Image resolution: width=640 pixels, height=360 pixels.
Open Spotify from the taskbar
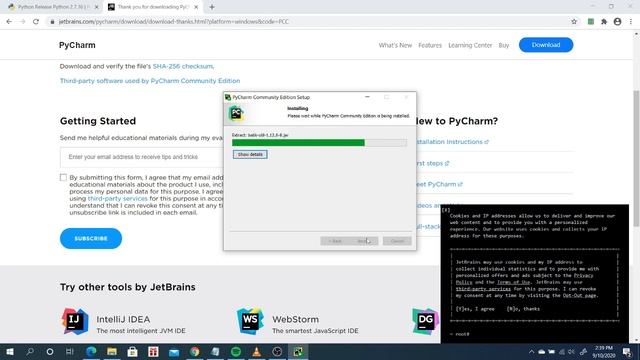pyautogui.click(x=236, y=351)
